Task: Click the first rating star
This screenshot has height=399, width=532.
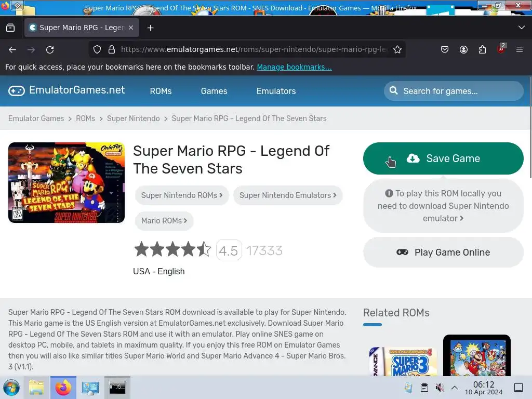Action: (141, 249)
